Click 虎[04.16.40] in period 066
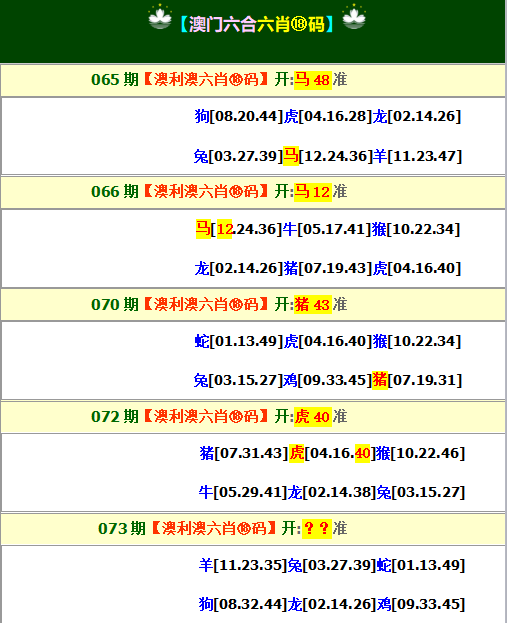 pos(417,268)
